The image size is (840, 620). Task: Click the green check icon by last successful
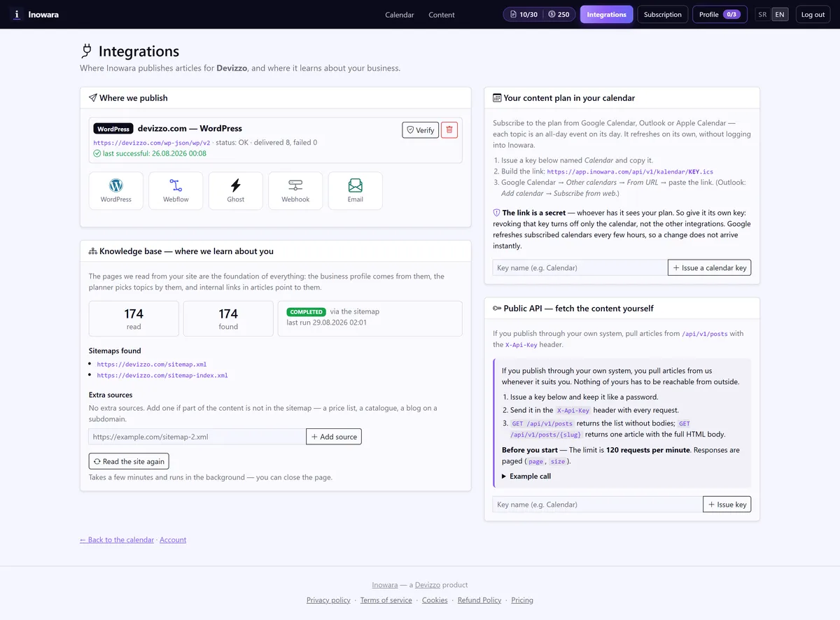click(97, 153)
